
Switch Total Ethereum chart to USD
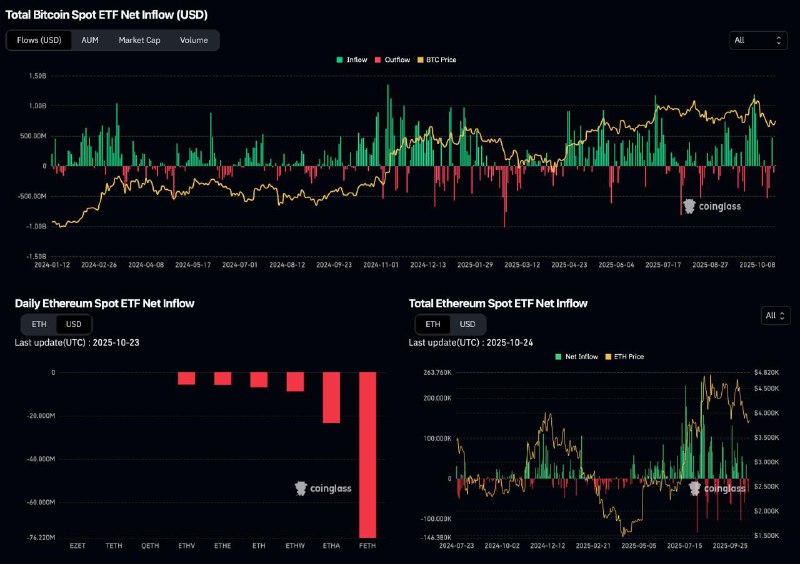pos(467,324)
